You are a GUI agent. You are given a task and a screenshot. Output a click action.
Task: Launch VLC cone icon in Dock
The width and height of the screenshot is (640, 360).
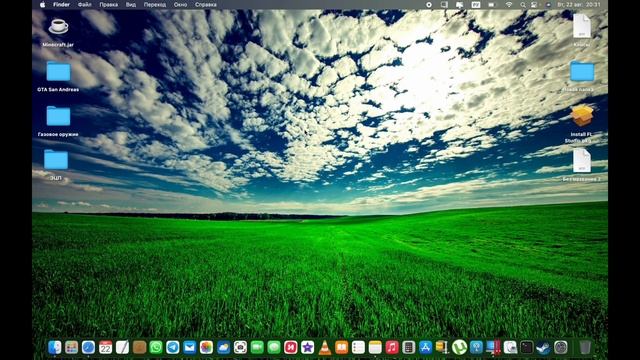tap(325, 347)
